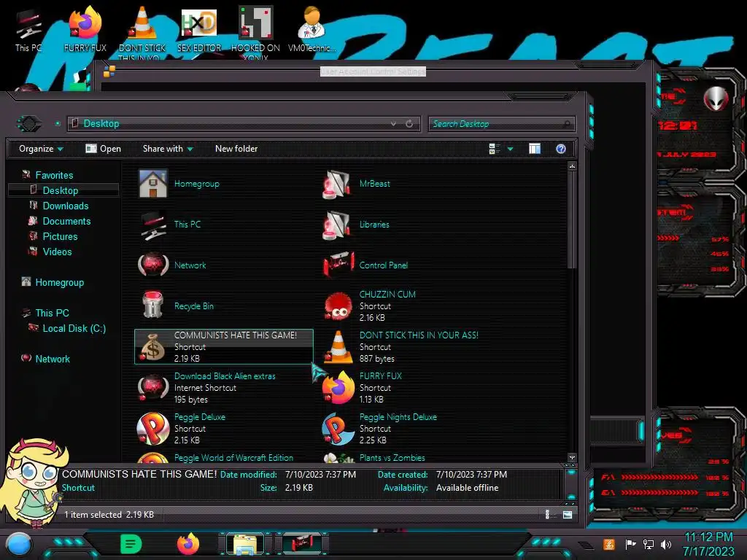This screenshot has height=560, width=747.
Task: Click the Action Center flag tray icon
Action: click(x=630, y=544)
